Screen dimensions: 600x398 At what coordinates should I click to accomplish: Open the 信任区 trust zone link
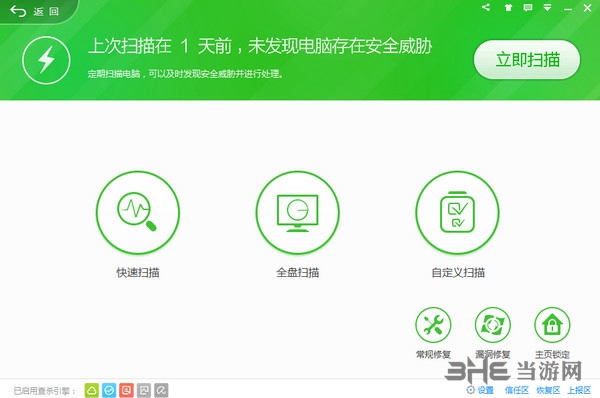point(517,390)
